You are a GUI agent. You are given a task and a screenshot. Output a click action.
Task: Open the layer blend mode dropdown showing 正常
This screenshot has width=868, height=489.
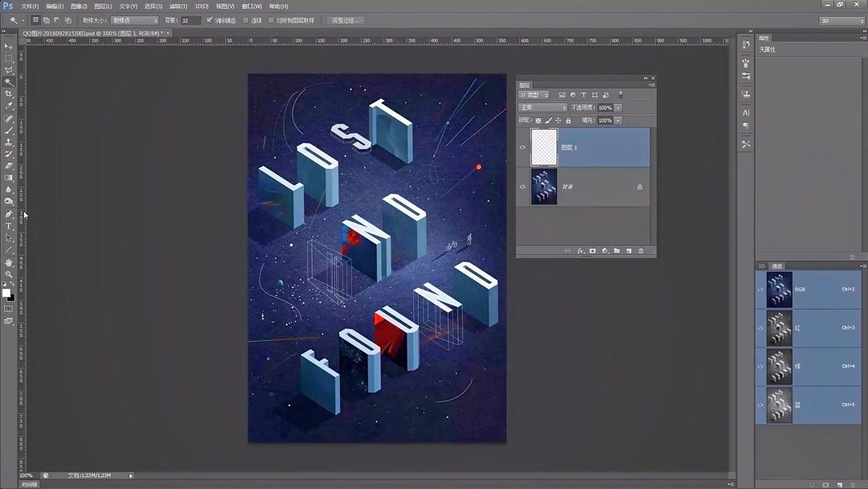tap(541, 108)
